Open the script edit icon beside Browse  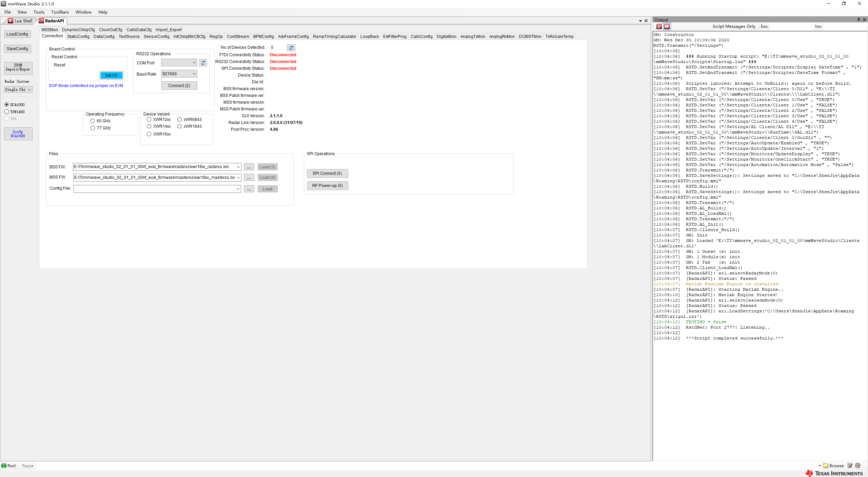click(x=850, y=465)
